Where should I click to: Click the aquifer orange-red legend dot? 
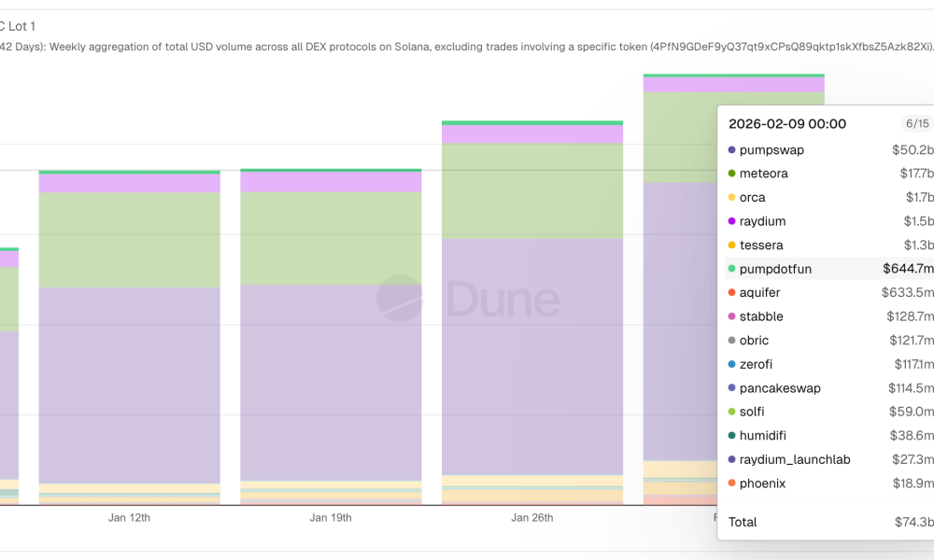click(x=731, y=293)
